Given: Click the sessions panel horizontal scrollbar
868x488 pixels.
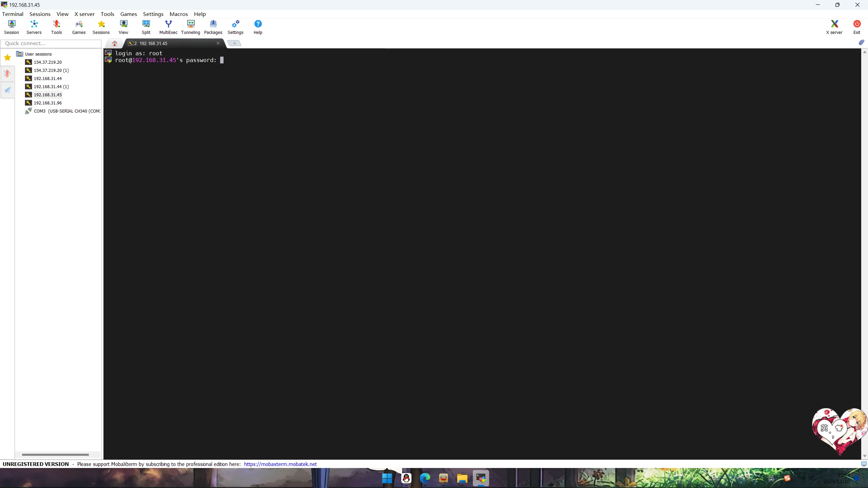Looking at the screenshot, I should pos(55,454).
